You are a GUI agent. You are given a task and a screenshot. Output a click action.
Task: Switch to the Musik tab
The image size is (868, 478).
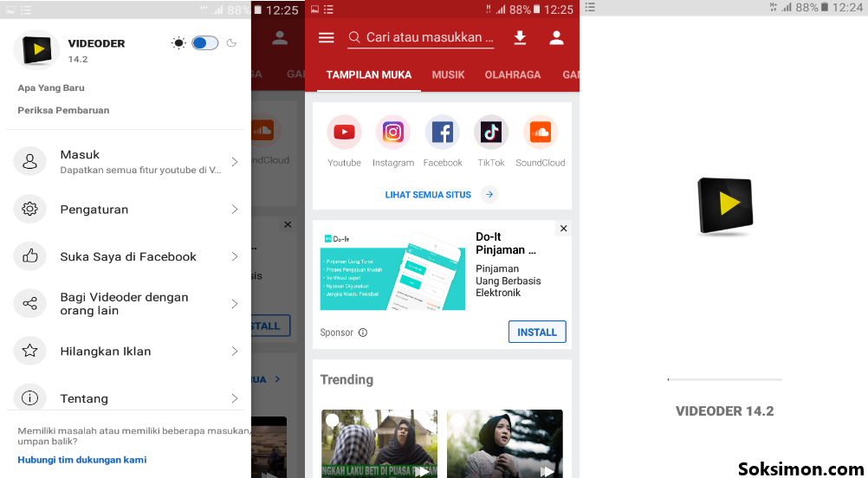(x=449, y=74)
